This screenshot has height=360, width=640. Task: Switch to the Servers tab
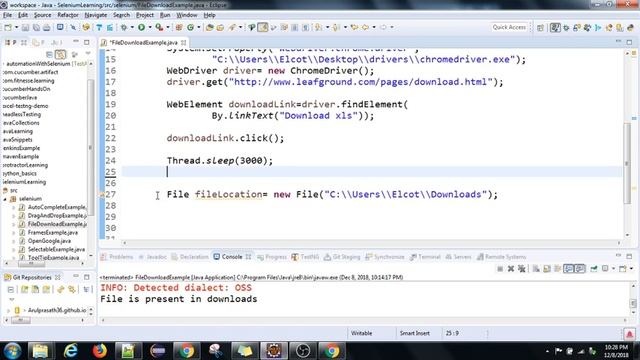click(x=458, y=257)
